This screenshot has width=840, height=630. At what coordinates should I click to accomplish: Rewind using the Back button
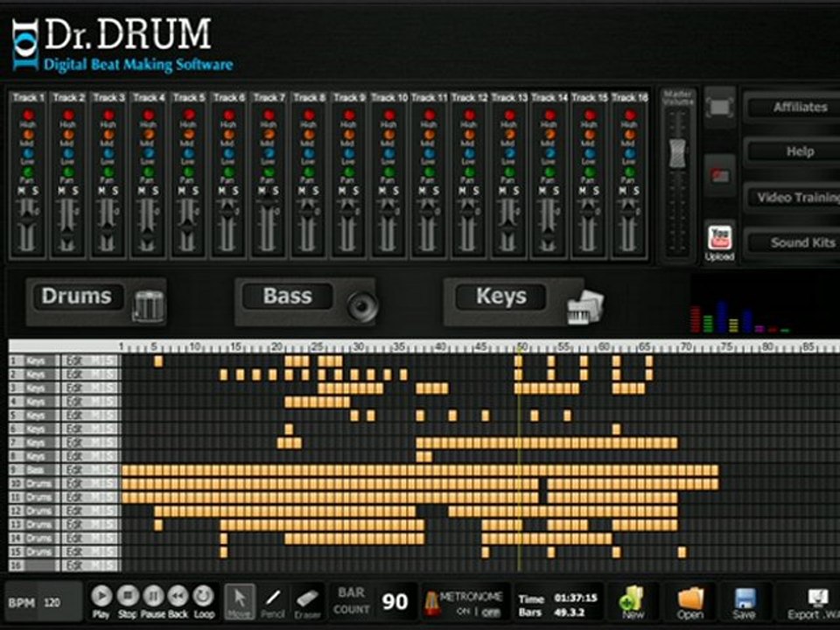[x=178, y=596]
